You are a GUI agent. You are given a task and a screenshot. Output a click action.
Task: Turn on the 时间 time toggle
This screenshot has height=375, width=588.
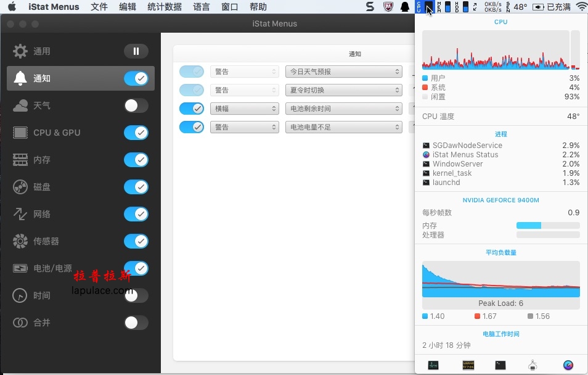tap(136, 295)
